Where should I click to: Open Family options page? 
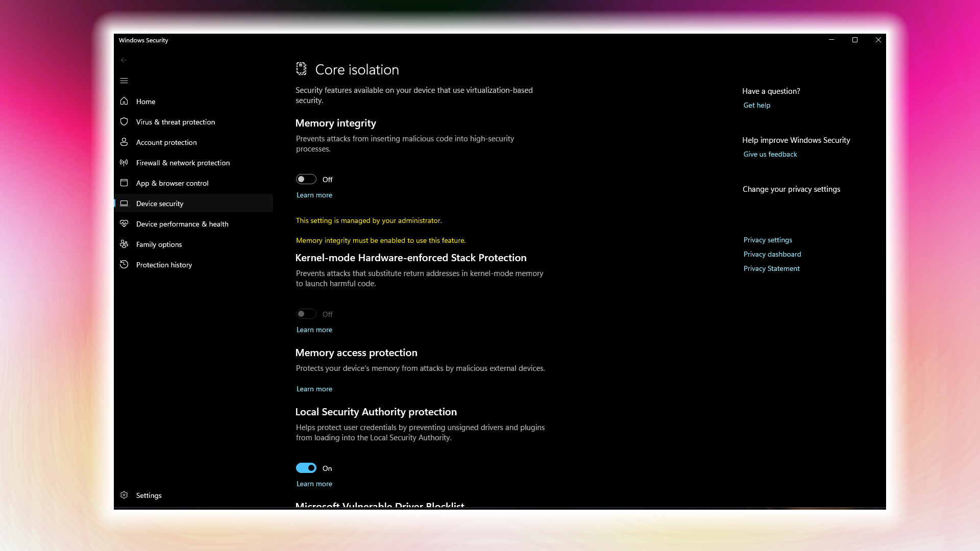194,244
